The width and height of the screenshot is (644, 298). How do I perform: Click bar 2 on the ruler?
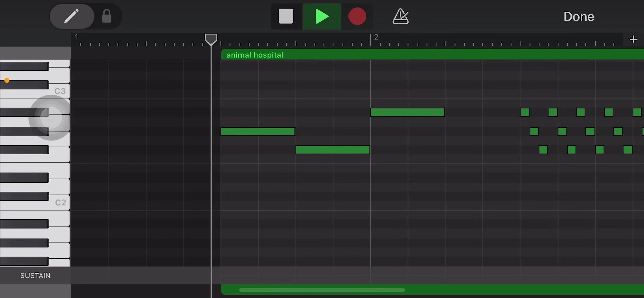tap(376, 37)
